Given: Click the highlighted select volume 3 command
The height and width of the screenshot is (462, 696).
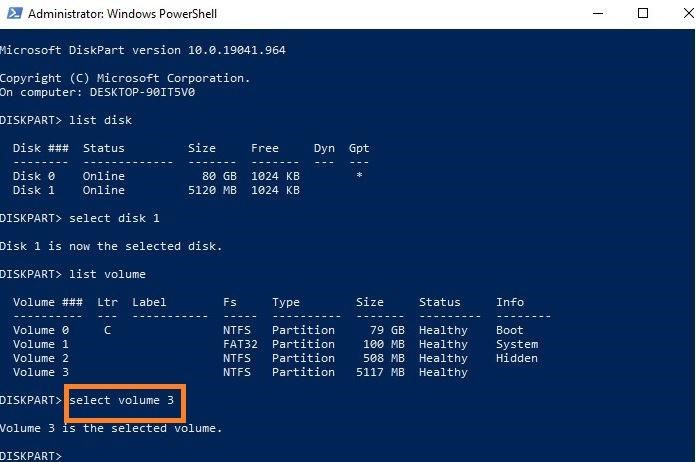Looking at the screenshot, I should tap(126, 401).
